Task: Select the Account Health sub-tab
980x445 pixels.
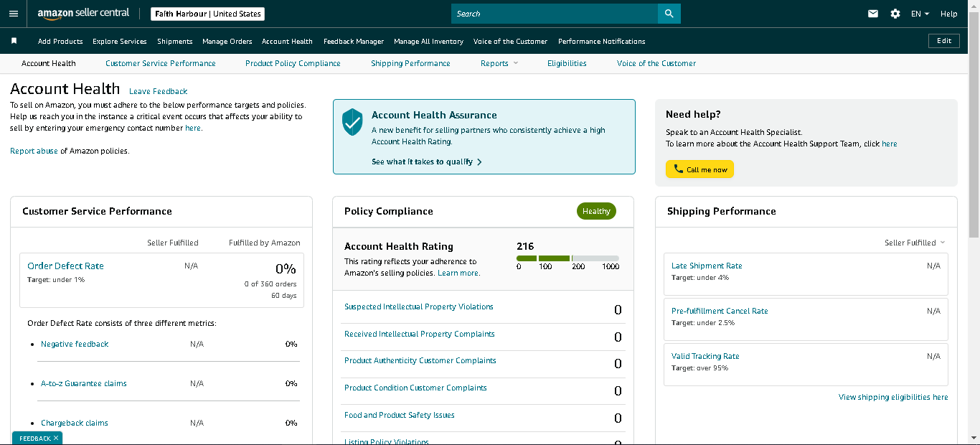Action: point(49,63)
